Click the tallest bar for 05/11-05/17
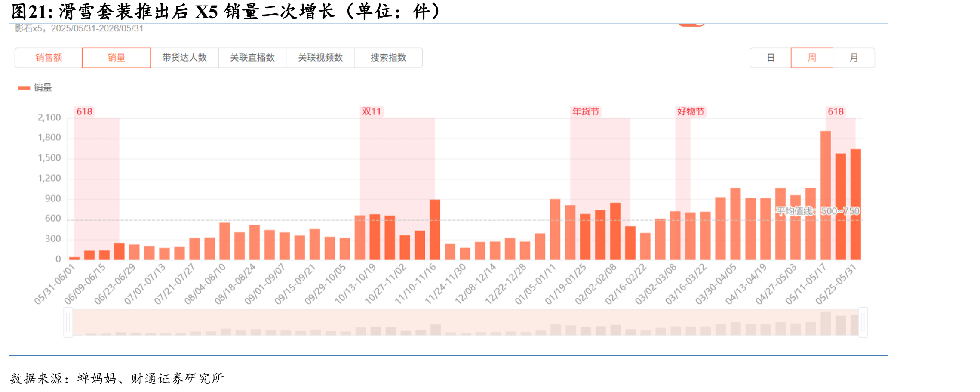The width and height of the screenshot is (980, 392). [x=826, y=195]
